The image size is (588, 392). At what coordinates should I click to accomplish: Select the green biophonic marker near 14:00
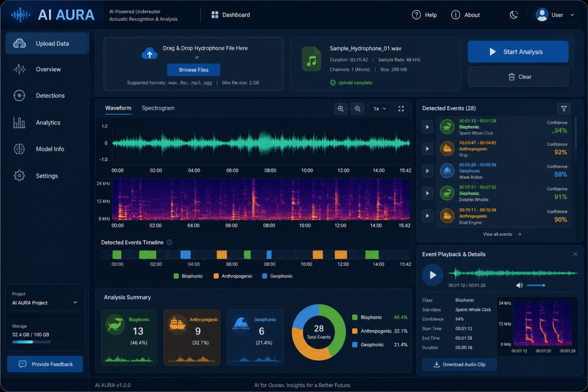pyautogui.click(x=372, y=255)
